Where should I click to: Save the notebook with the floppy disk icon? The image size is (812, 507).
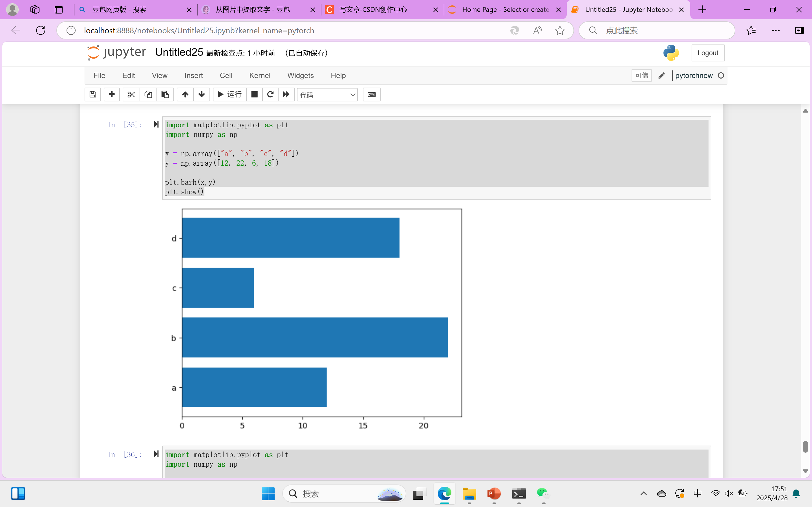pyautogui.click(x=92, y=95)
